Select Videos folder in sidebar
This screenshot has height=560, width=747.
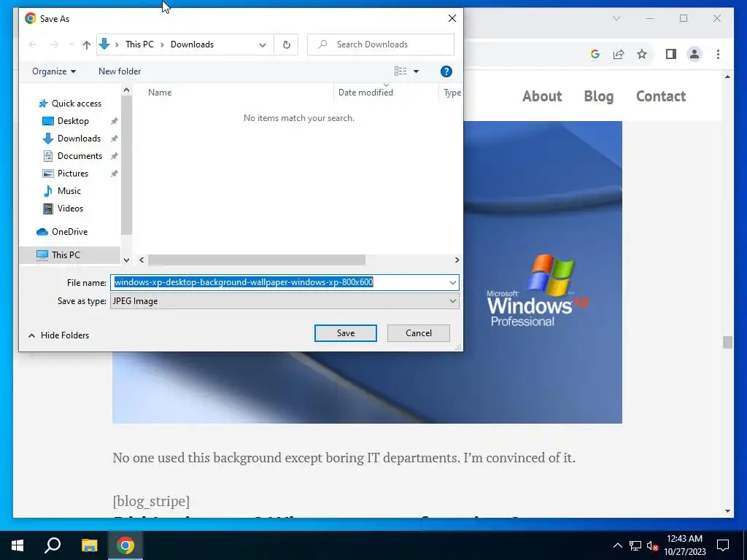(x=70, y=209)
